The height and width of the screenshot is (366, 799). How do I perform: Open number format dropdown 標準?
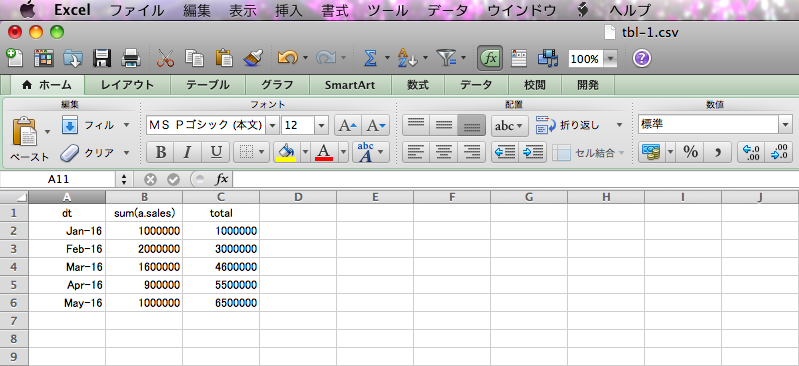pos(785,125)
